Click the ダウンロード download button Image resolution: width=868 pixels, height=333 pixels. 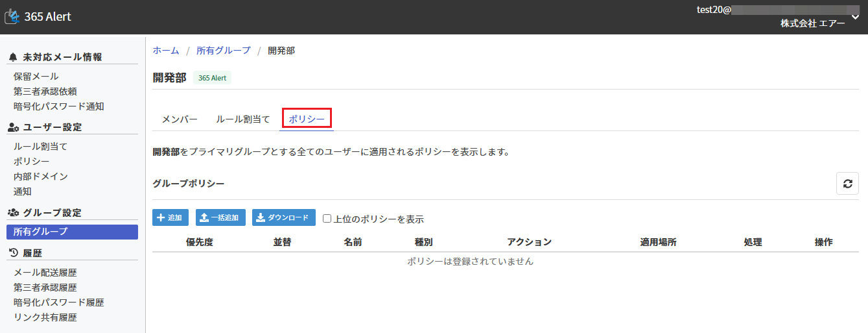283,218
